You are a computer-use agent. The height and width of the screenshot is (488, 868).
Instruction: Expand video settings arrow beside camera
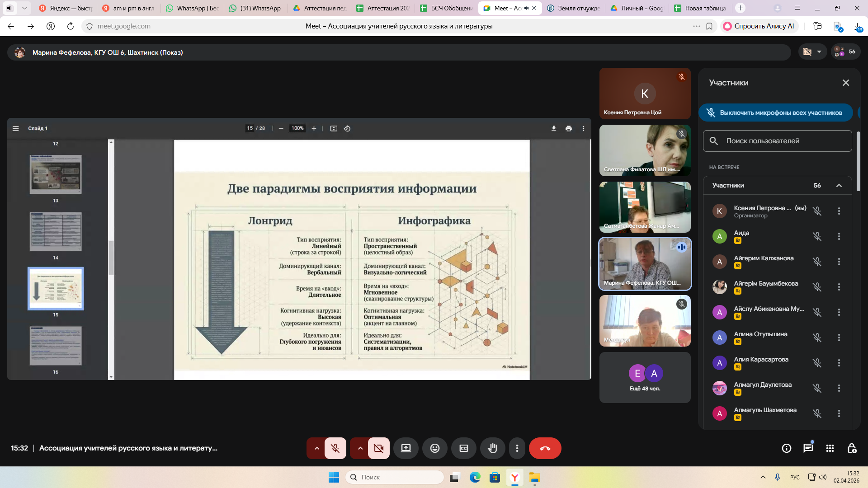[x=360, y=448]
